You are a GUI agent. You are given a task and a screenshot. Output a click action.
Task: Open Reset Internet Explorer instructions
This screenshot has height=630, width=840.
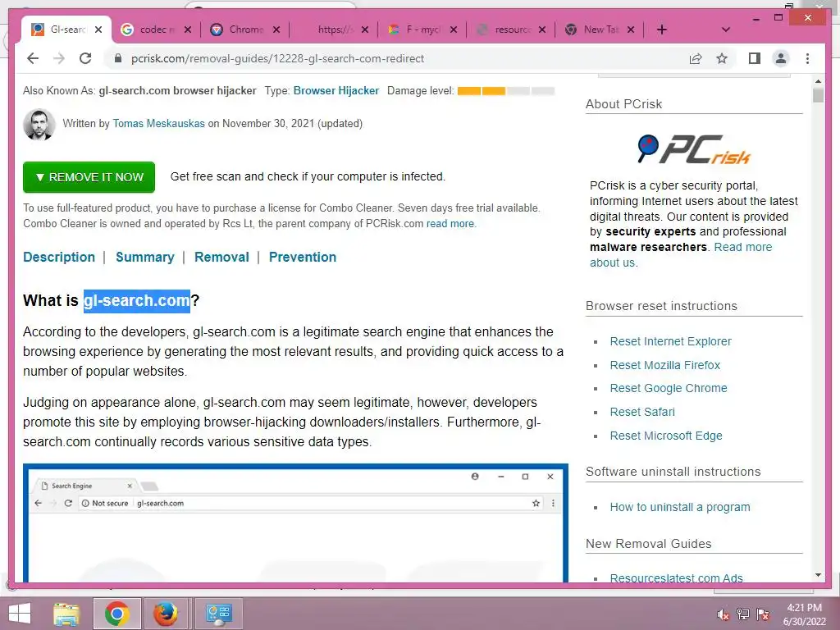pos(671,341)
